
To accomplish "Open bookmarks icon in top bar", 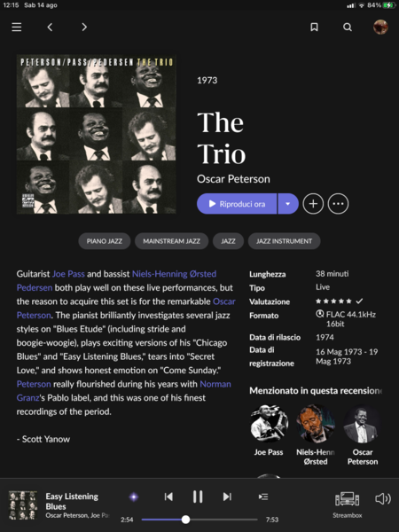I will [x=314, y=27].
